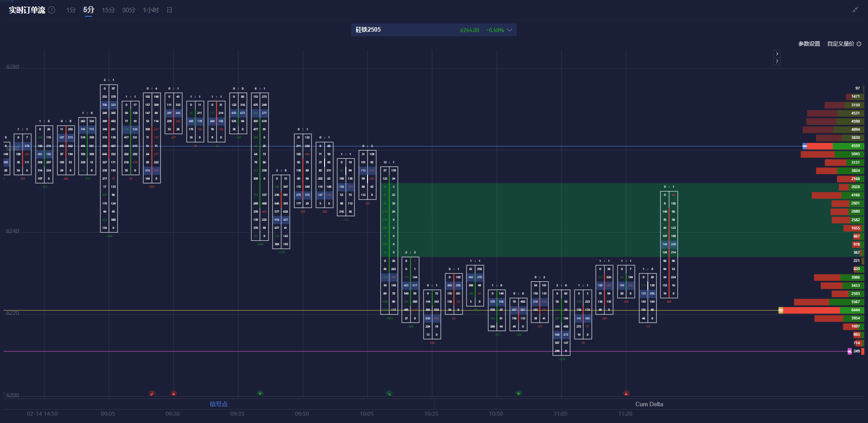Click the red up-triangle signal at 09:20
Image resolution: width=868 pixels, height=423 pixels.
(174, 394)
